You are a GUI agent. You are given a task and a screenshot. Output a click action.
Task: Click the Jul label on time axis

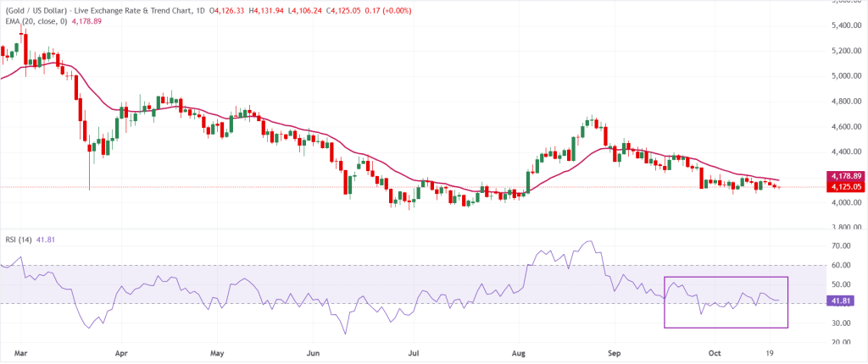tap(413, 354)
